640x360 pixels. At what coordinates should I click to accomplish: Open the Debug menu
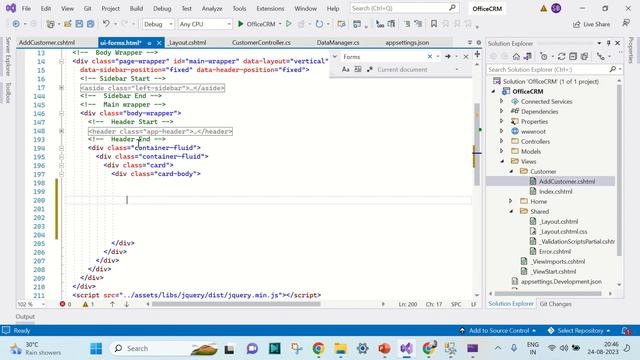tap(162, 8)
